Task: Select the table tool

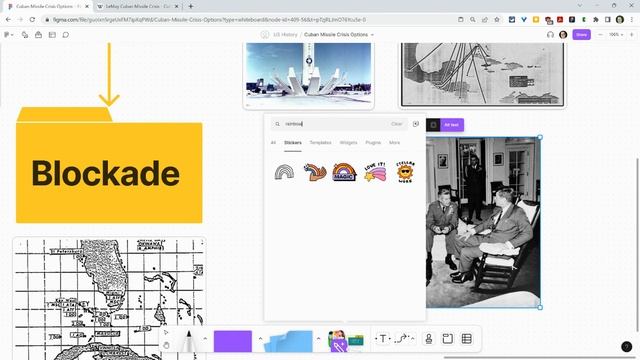Action: click(467, 338)
